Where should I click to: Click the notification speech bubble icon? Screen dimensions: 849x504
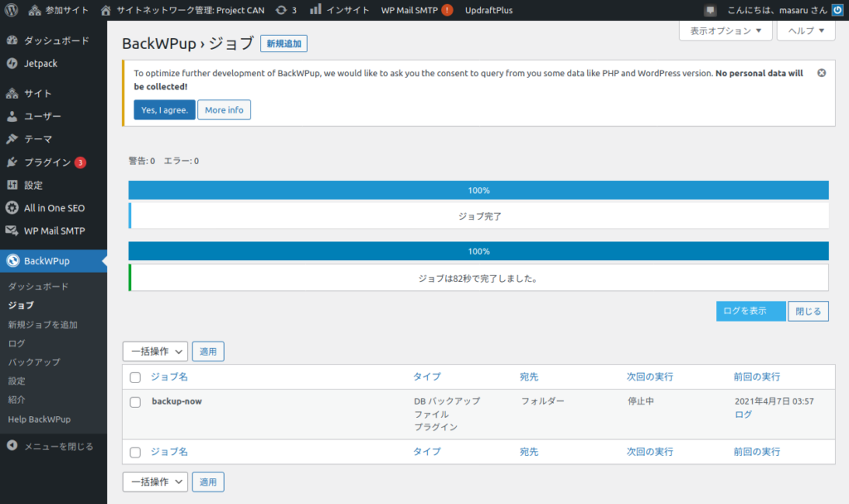pos(711,11)
